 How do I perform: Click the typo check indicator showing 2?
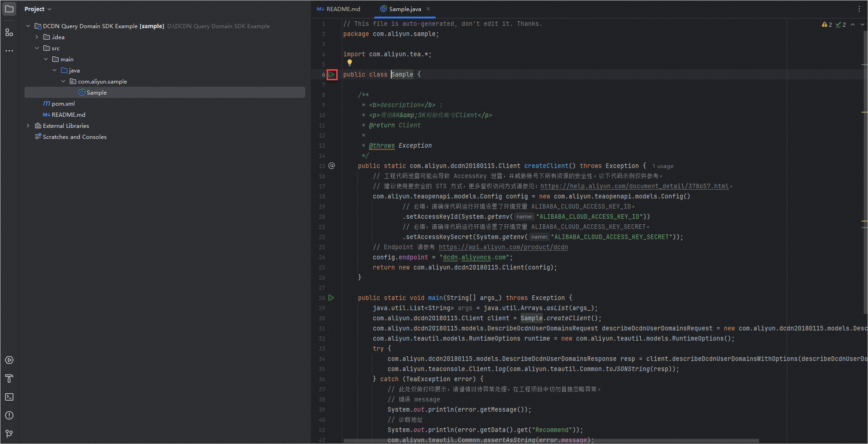click(841, 24)
